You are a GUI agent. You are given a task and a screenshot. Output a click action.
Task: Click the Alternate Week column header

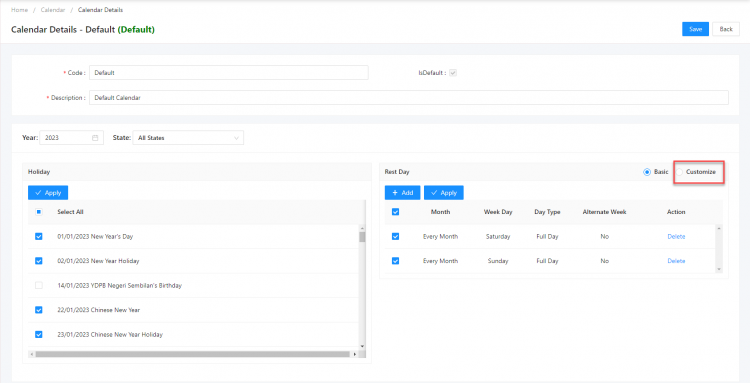pos(605,212)
